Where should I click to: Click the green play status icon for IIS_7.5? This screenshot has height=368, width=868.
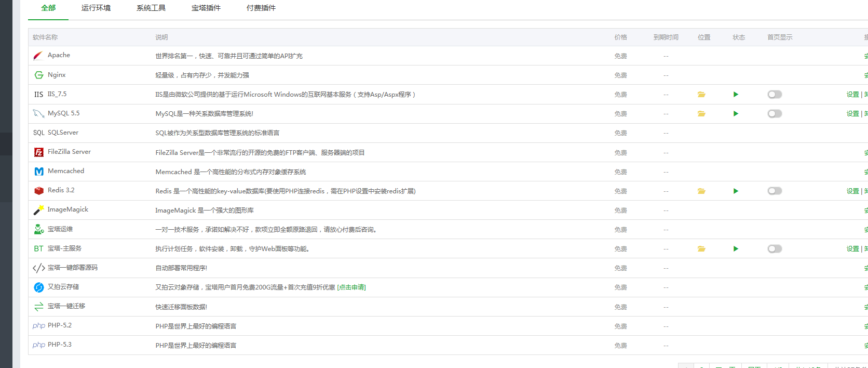[736, 95]
